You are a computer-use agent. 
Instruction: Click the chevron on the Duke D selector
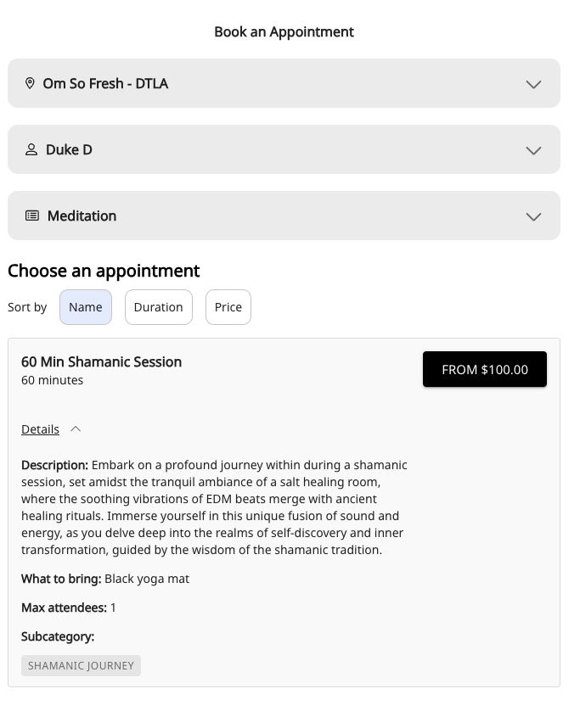point(533,150)
